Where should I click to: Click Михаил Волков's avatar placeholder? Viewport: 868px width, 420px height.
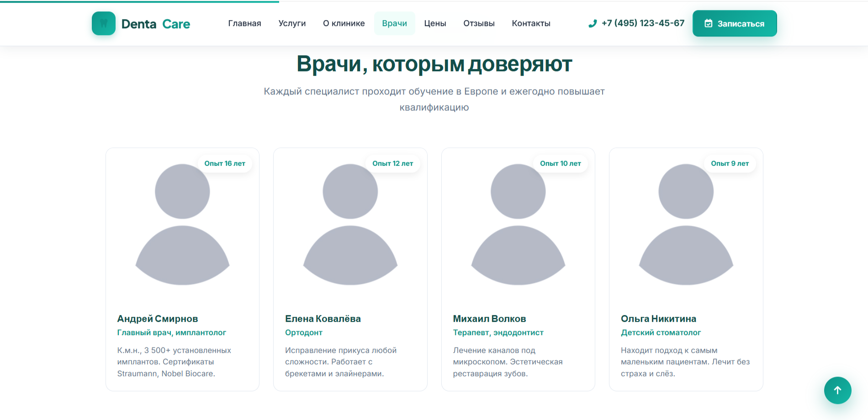[518, 224]
